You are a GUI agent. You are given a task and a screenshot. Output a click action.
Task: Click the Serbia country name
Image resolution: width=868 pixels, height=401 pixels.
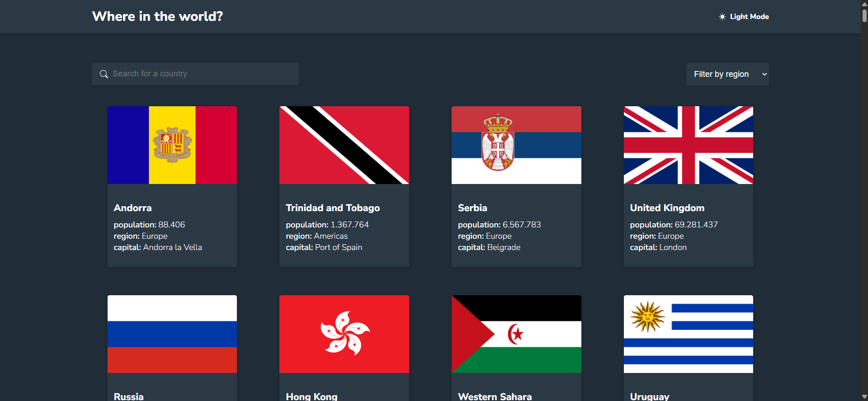[x=472, y=208]
